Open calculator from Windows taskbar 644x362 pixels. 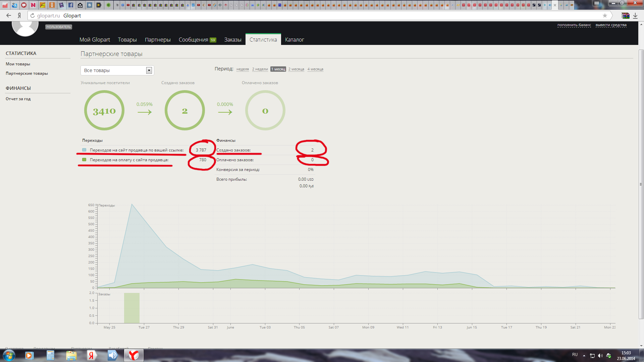click(x=50, y=355)
